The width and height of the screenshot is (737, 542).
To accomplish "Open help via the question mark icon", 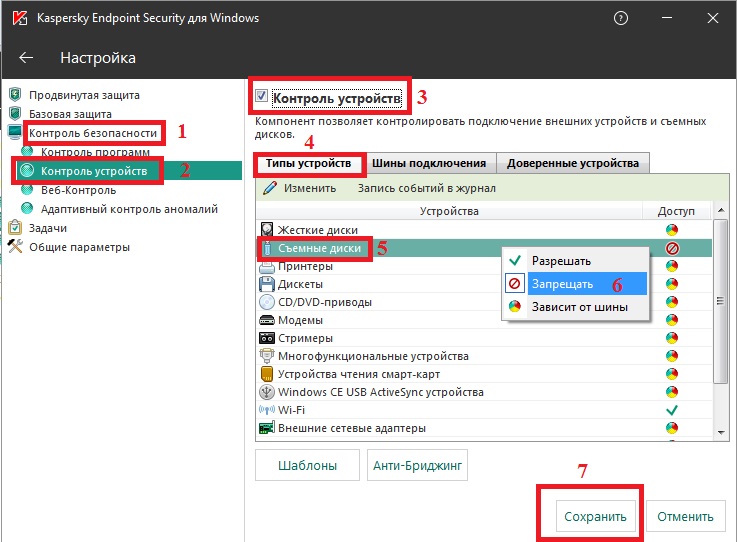I will (620, 18).
